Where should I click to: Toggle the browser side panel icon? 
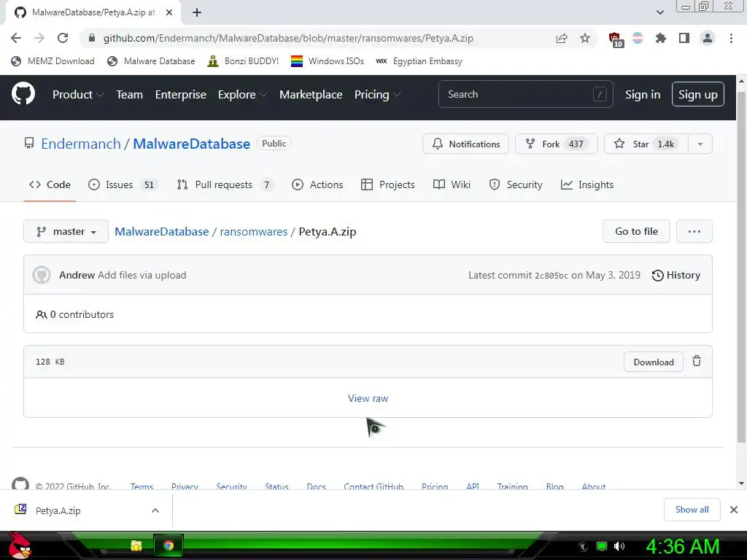click(x=684, y=38)
